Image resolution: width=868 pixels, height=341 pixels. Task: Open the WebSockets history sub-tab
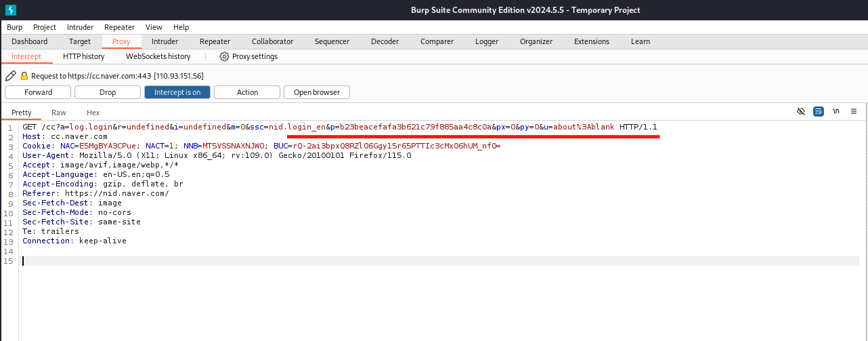(x=158, y=56)
